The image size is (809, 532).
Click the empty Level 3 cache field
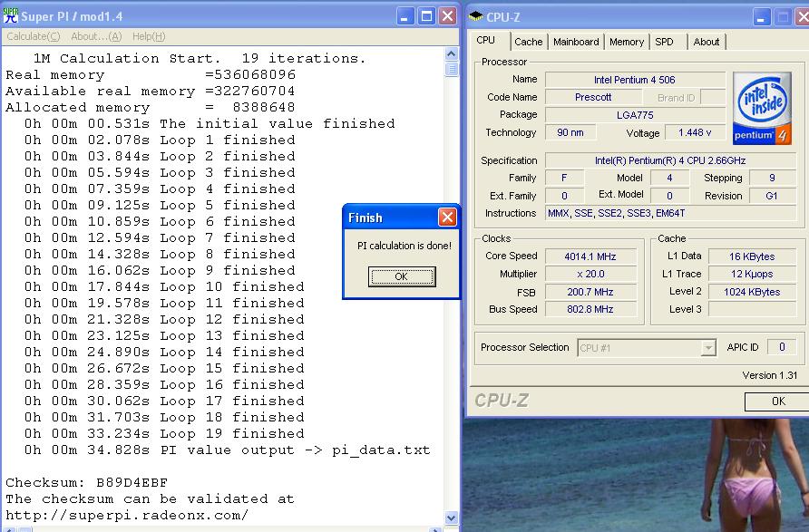click(x=752, y=309)
